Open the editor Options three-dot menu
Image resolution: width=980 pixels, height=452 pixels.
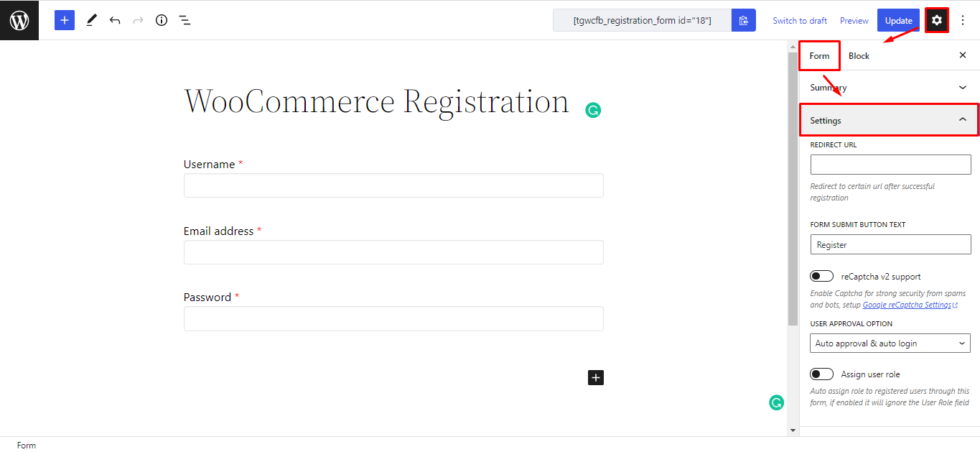(x=962, y=19)
